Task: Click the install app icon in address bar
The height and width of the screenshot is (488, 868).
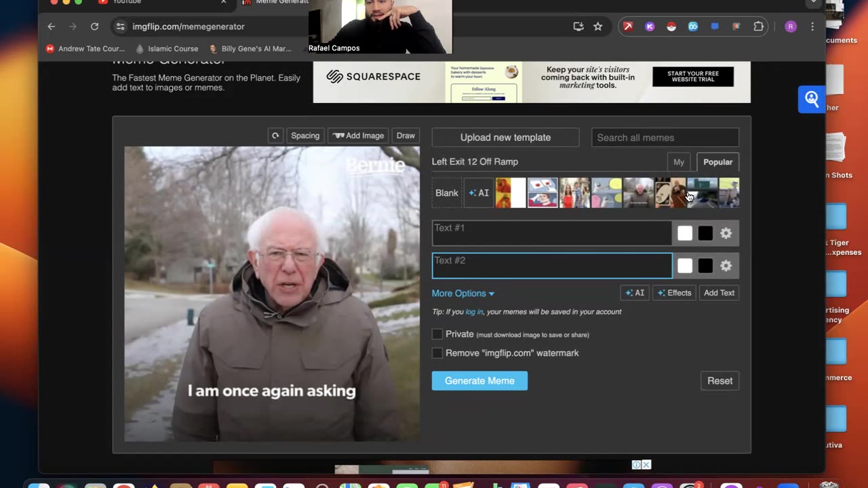Action: tap(578, 26)
